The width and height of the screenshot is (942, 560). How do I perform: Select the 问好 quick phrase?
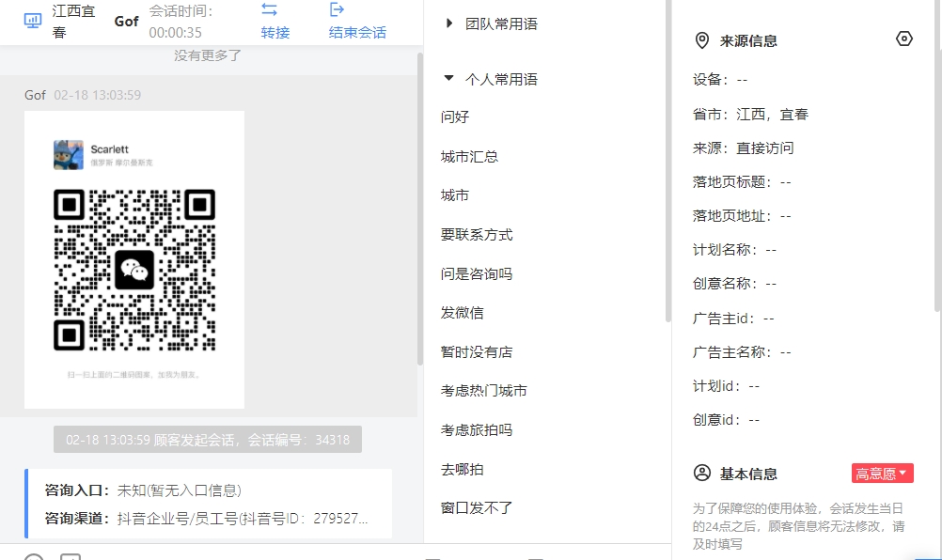(455, 117)
